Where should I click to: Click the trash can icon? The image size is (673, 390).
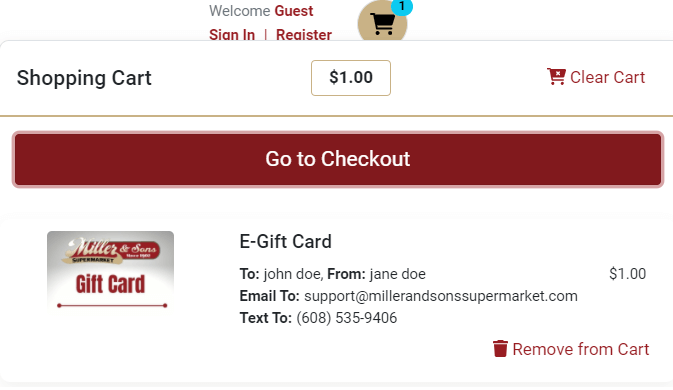pos(500,349)
